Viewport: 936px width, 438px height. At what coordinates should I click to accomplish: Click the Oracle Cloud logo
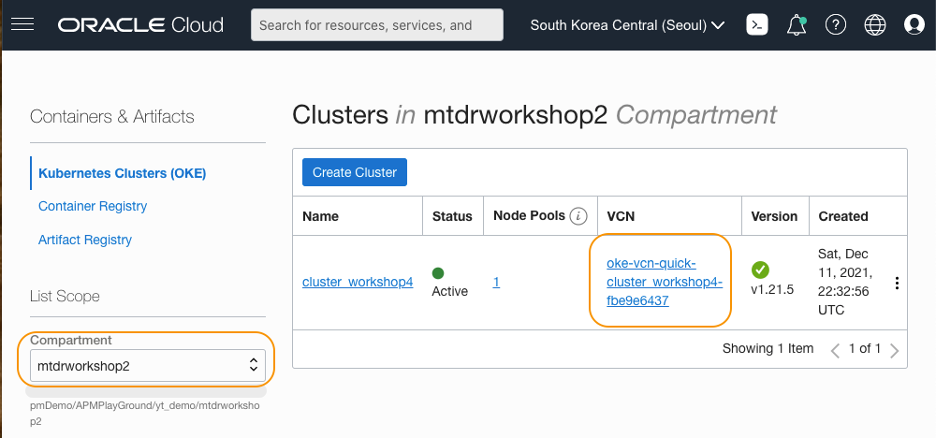pyautogui.click(x=141, y=25)
